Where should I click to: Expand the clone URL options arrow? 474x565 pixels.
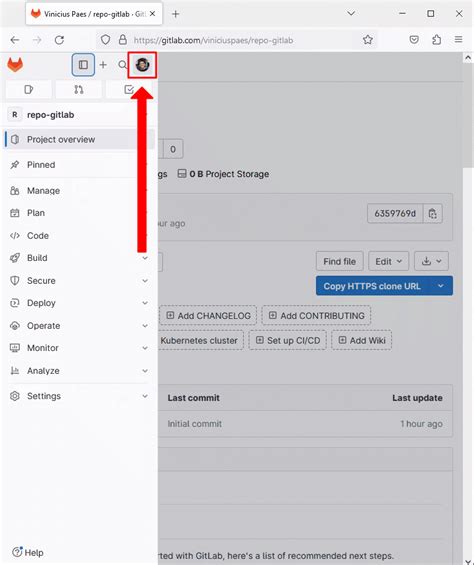[440, 286]
